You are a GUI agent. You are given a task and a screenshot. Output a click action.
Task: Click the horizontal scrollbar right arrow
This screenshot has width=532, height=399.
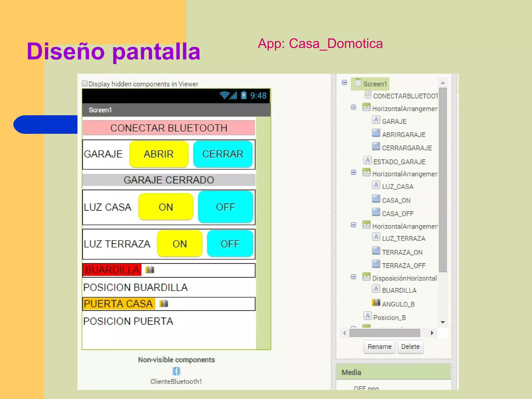point(432,333)
